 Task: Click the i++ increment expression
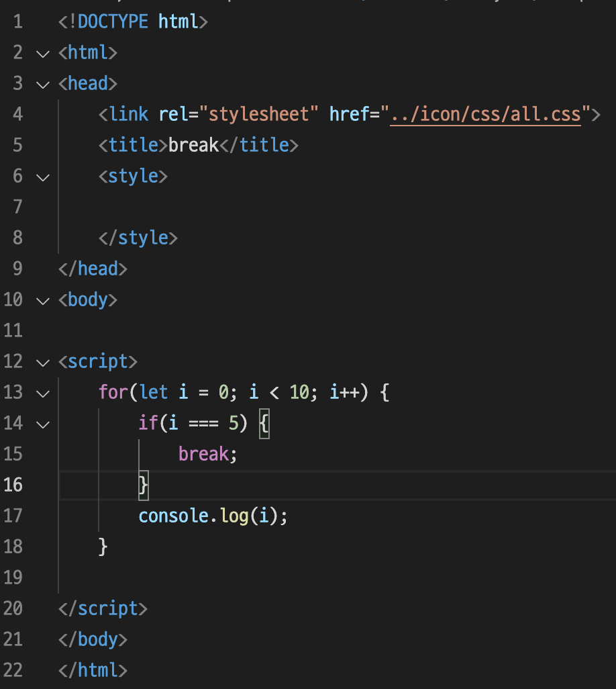tap(345, 392)
